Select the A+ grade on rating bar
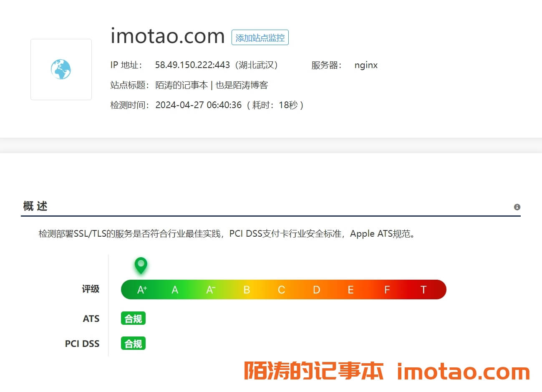This screenshot has width=542, height=392. (142, 290)
